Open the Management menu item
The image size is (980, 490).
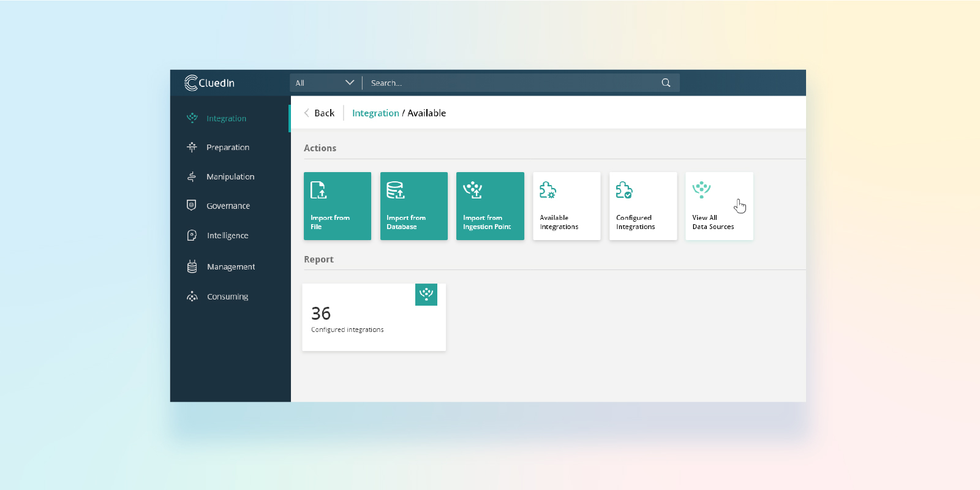tap(231, 266)
